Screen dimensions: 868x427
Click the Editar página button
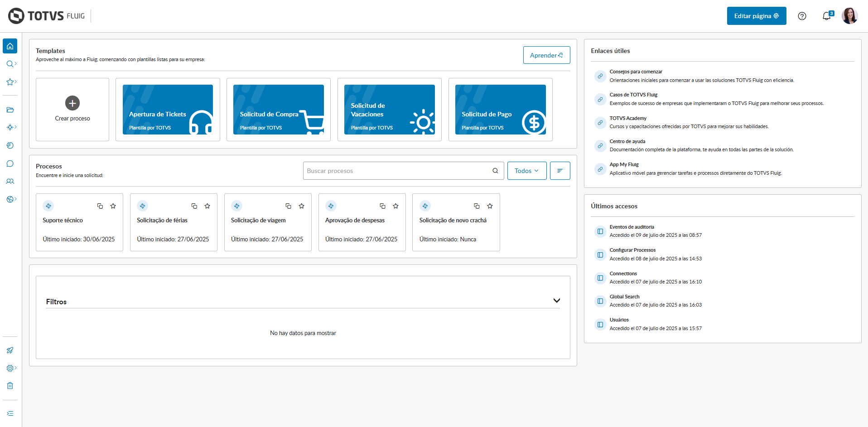pyautogui.click(x=757, y=16)
